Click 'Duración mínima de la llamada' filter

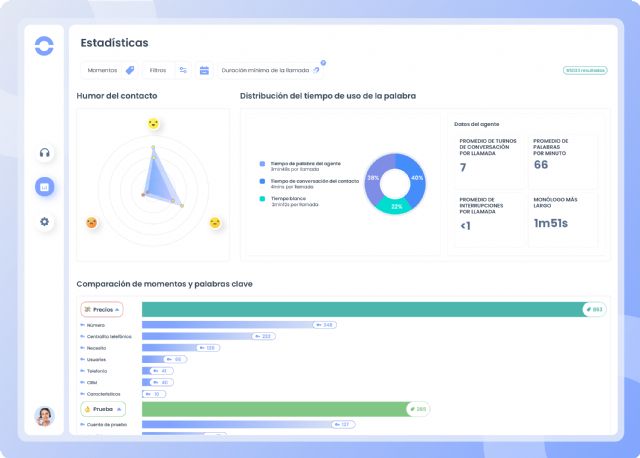pyautogui.click(x=270, y=70)
